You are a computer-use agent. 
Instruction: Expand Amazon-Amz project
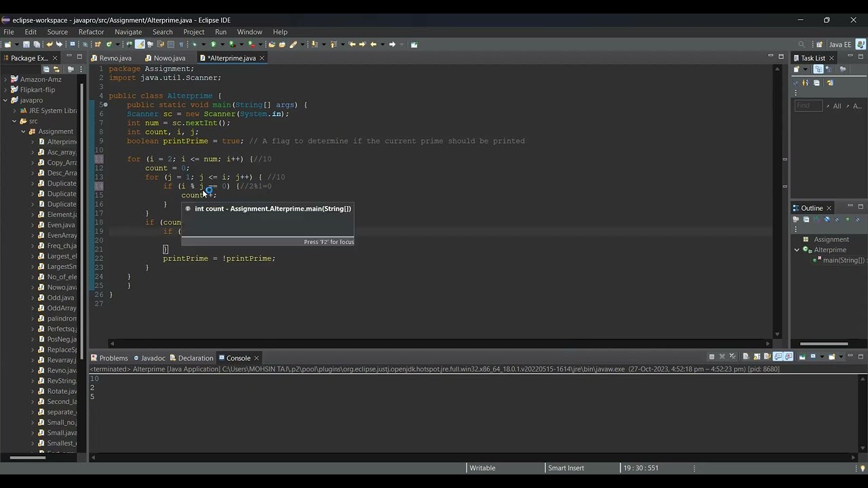pos(5,79)
